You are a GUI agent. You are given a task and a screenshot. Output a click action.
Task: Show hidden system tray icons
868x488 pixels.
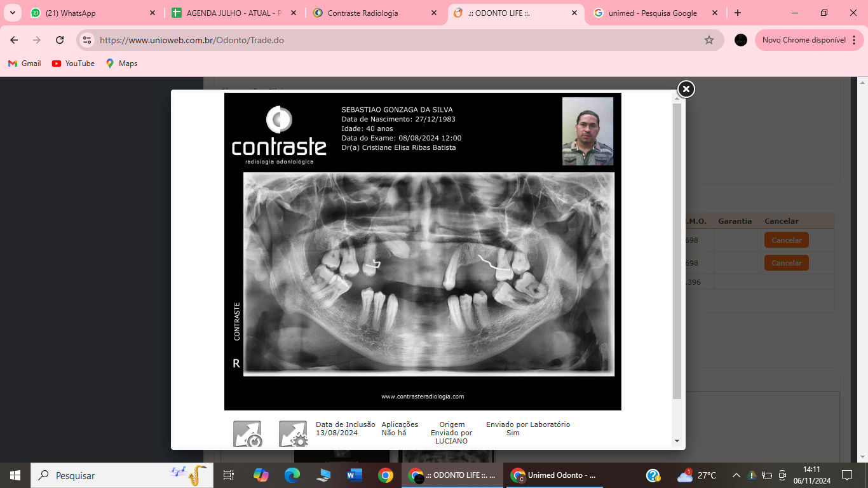click(x=736, y=475)
